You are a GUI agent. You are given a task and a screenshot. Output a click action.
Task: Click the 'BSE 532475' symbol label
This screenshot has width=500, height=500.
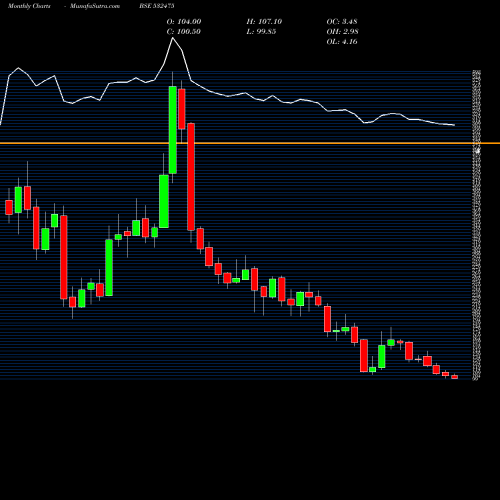[x=157, y=6]
